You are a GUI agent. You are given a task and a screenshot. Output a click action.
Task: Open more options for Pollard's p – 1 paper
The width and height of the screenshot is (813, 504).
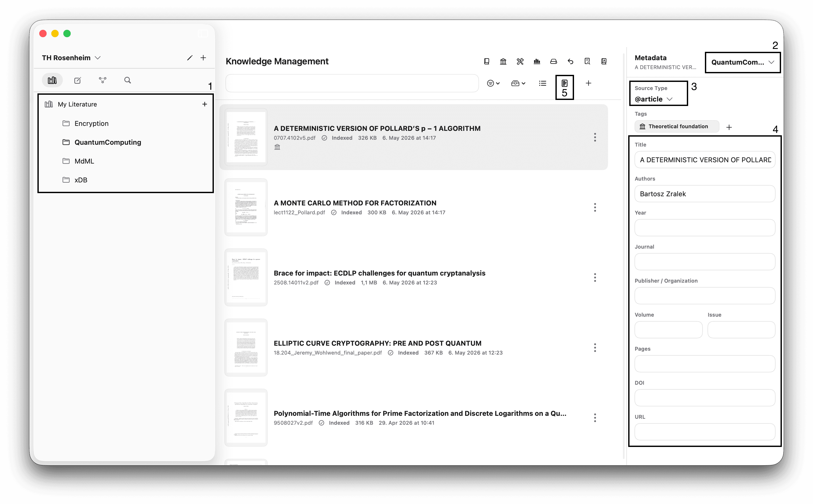(595, 137)
